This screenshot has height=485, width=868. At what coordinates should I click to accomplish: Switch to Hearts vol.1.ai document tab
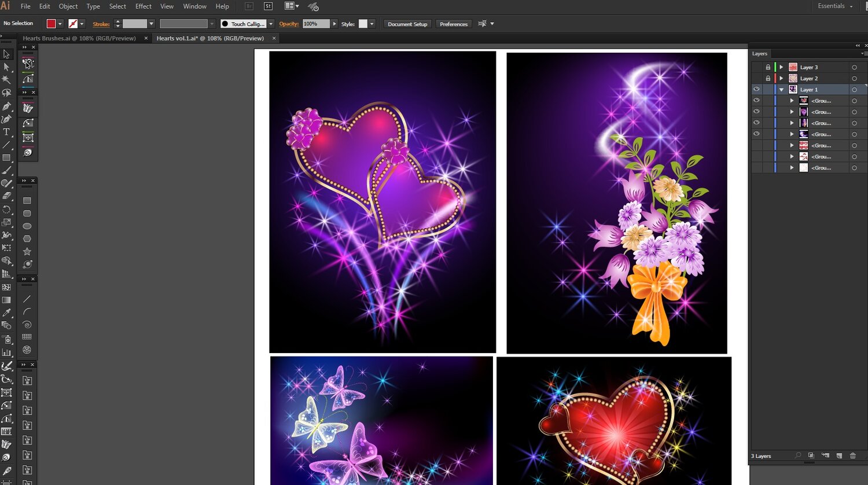[210, 38]
